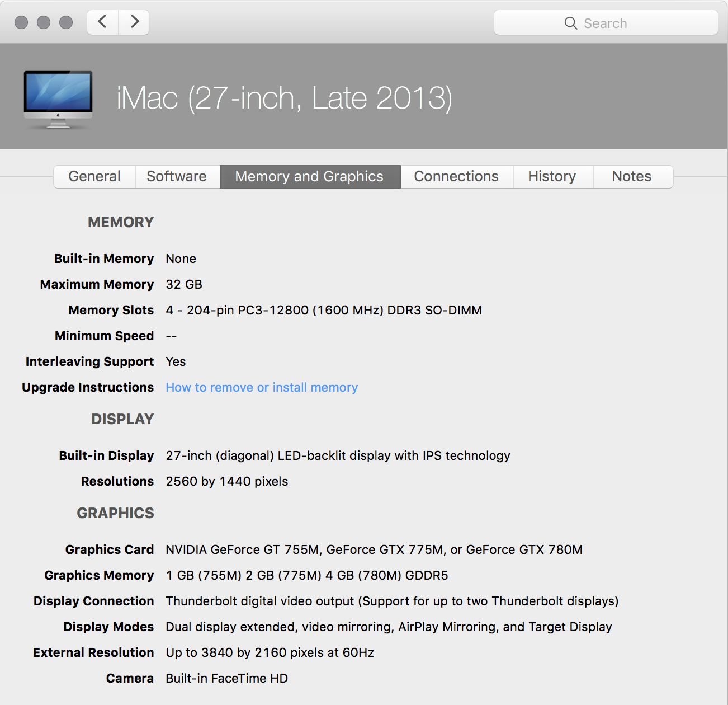Viewport: 728px width, 705px height.
Task: Click the iMac computer image
Action: point(58,99)
